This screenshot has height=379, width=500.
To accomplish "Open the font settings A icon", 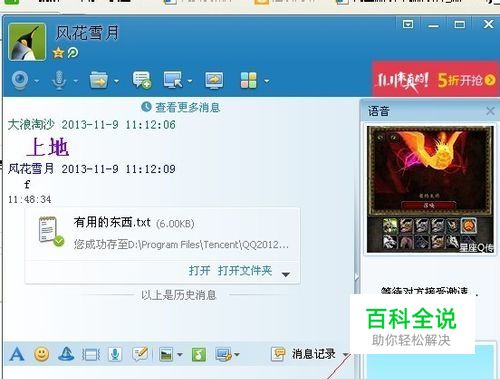I will coord(17,354).
